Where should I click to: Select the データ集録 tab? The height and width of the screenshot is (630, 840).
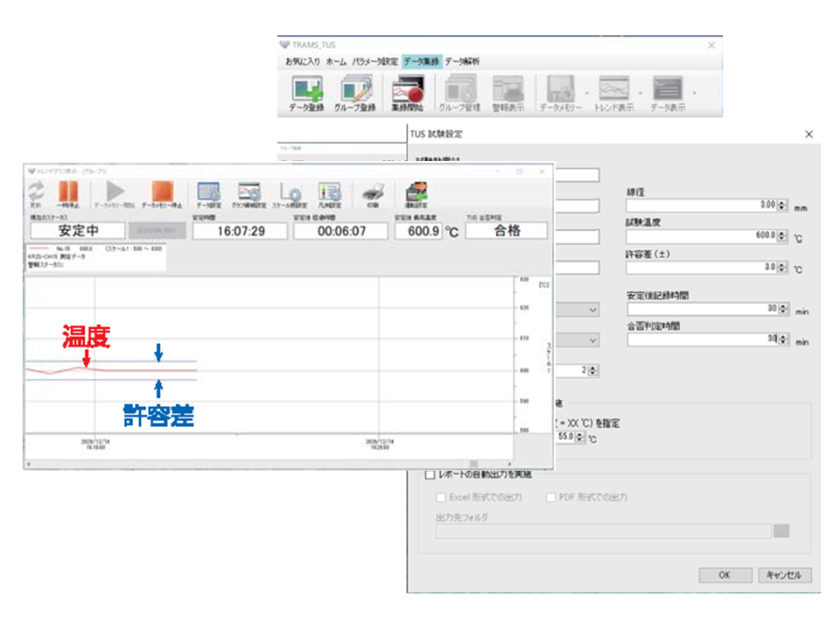pos(422,61)
